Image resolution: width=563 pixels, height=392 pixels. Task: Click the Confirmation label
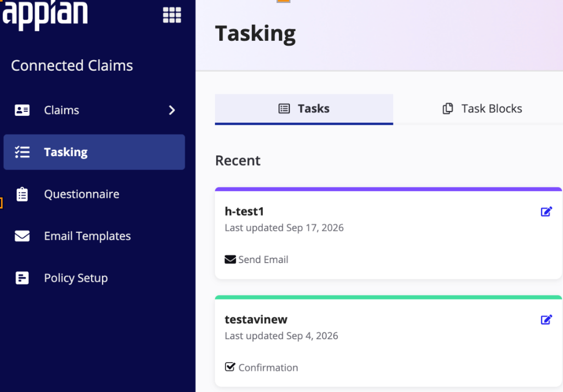268,368
